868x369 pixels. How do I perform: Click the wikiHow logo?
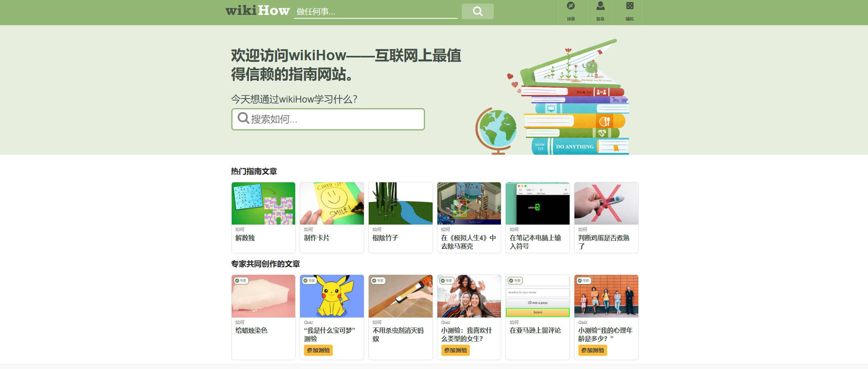[257, 10]
